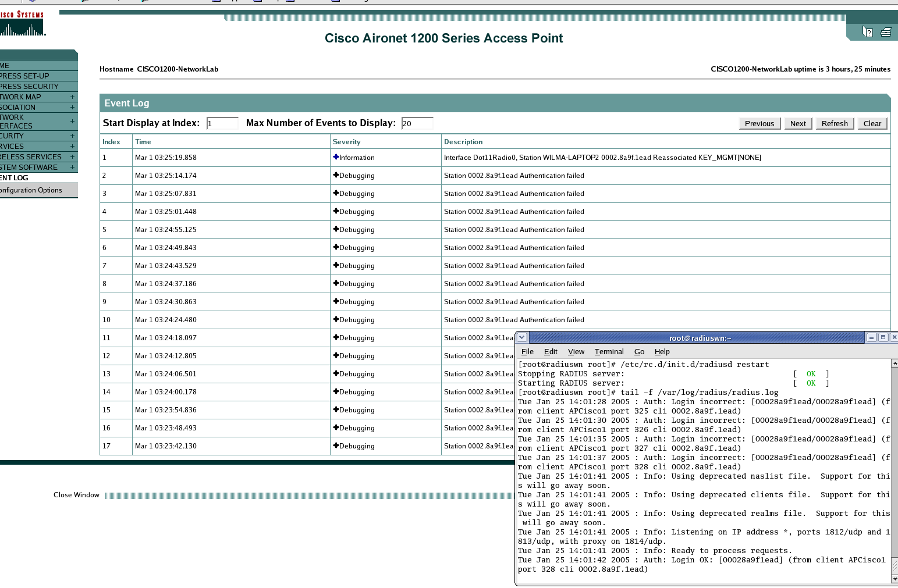Screen dimensions: 898x588
Task: Refresh the event log
Action: (835, 123)
